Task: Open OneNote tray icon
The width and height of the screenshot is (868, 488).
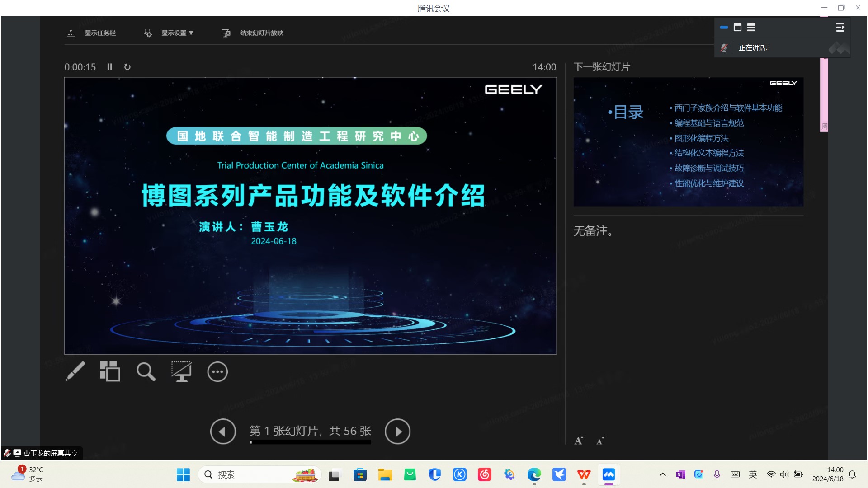Action: [x=681, y=474]
